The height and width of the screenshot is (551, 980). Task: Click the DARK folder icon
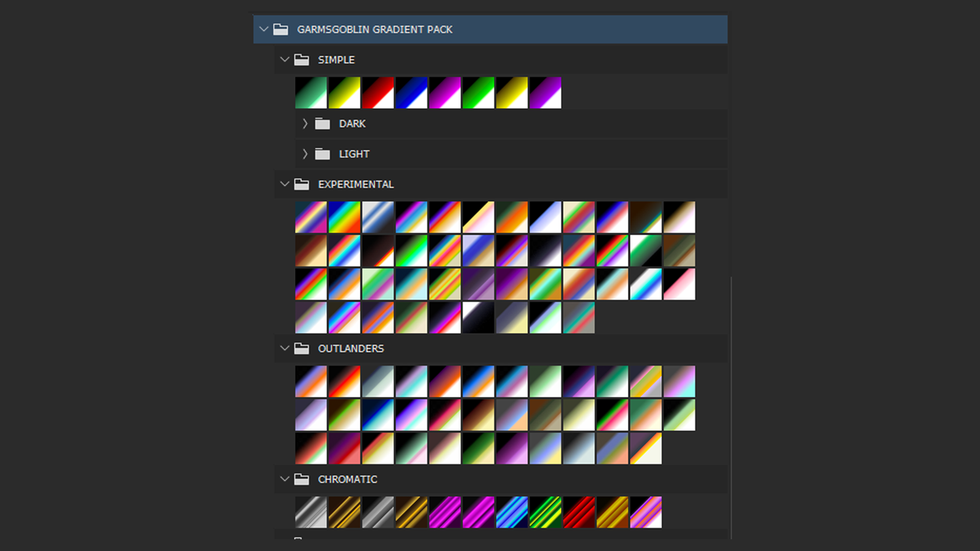tap(323, 123)
